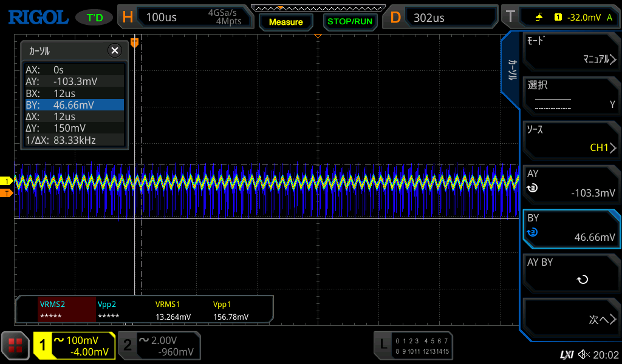
Task: Click the LXI network status icon
Action: pos(566,354)
